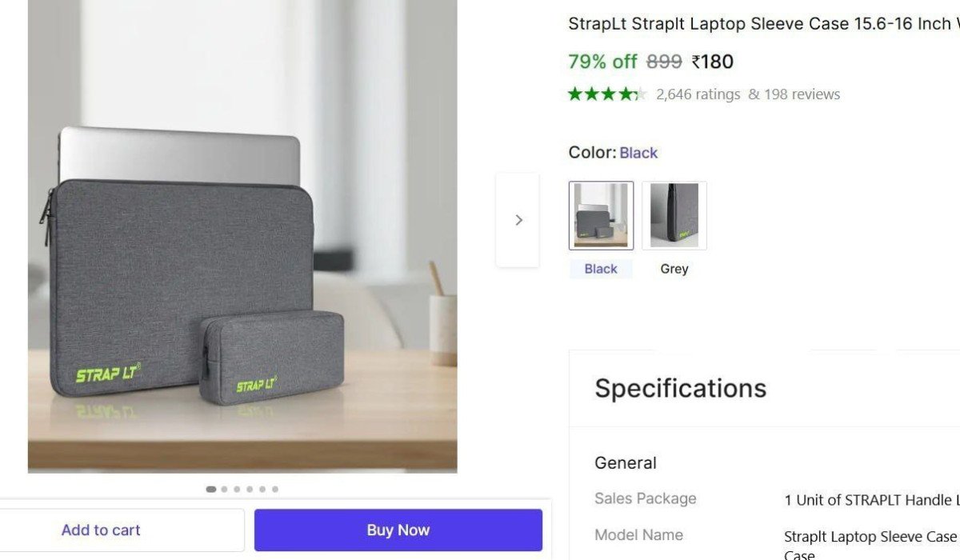Click the fifth carousel indicator dot

(x=262, y=489)
